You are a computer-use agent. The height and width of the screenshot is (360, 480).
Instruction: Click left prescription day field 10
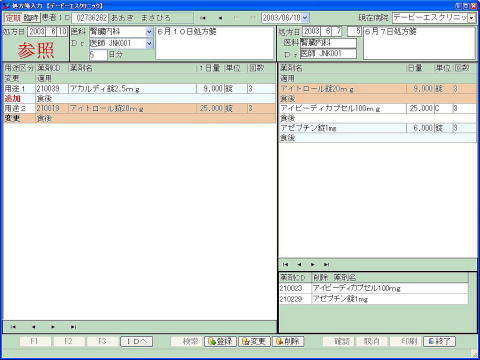point(62,32)
